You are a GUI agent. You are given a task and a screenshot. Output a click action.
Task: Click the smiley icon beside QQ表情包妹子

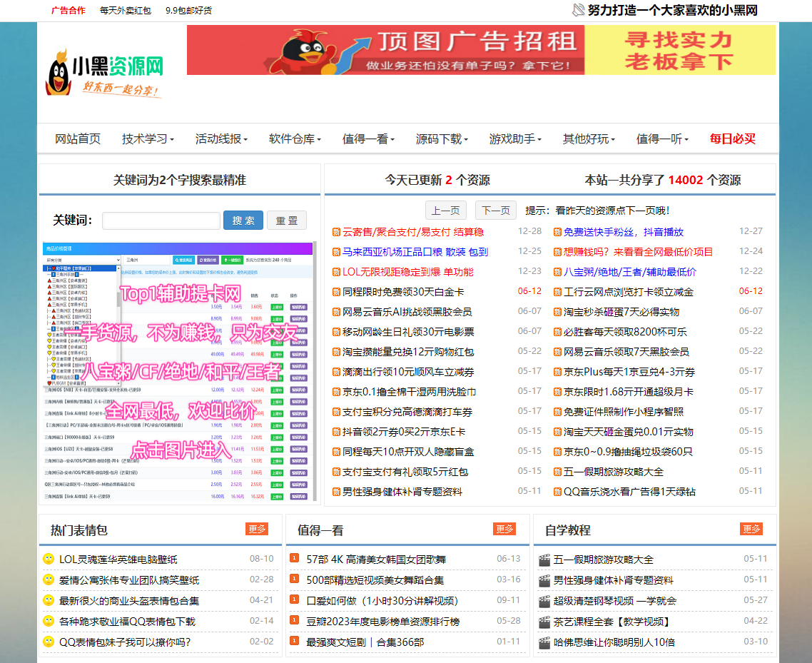48,642
